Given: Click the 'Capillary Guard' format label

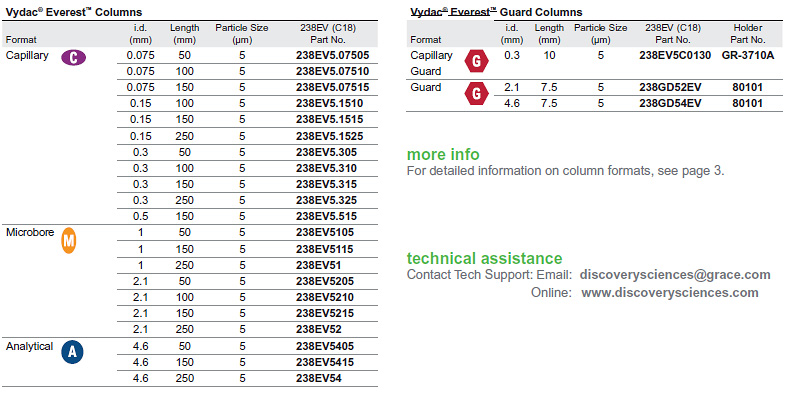Looking at the screenshot, I should 431,63.
